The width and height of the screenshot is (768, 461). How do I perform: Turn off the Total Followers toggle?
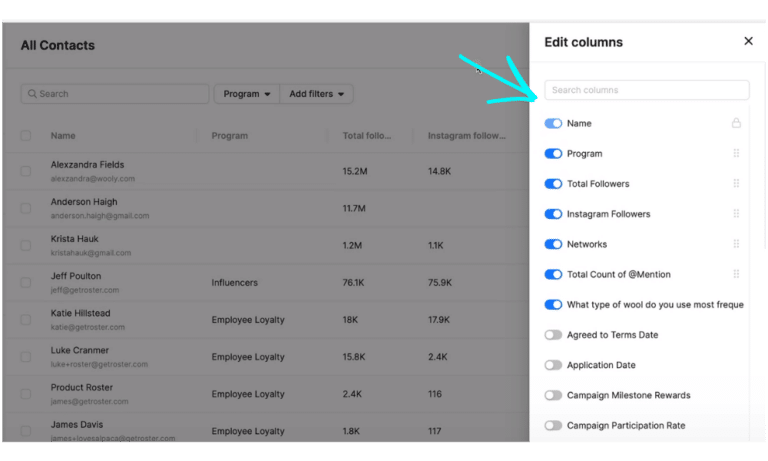point(553,184)
